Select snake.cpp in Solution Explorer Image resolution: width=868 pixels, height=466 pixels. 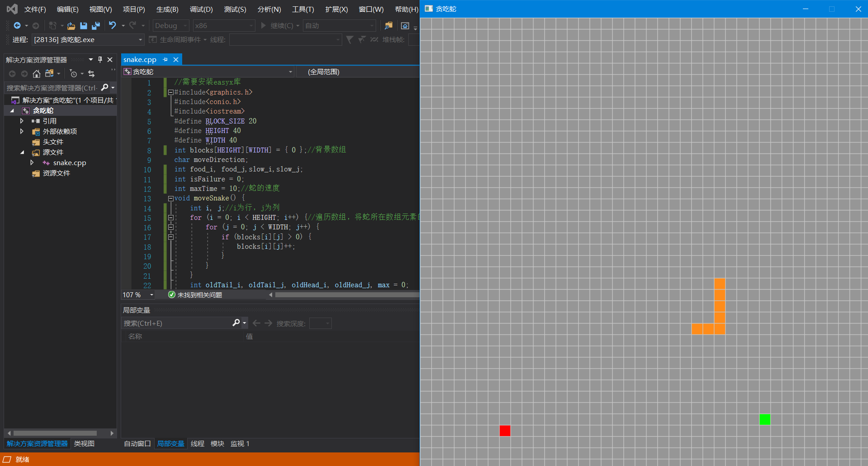[x=69, y=163]
